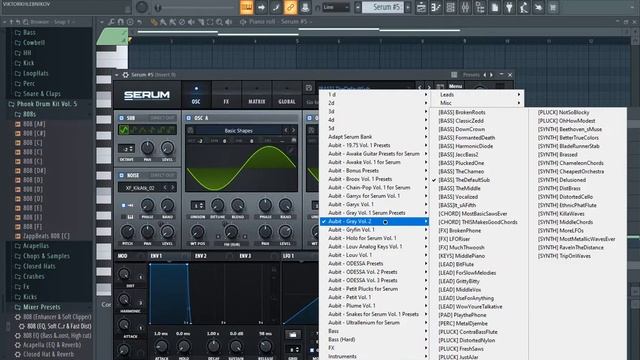Click the shopping cart content library icon
The image size is (640, 360).
click(553, 7)
